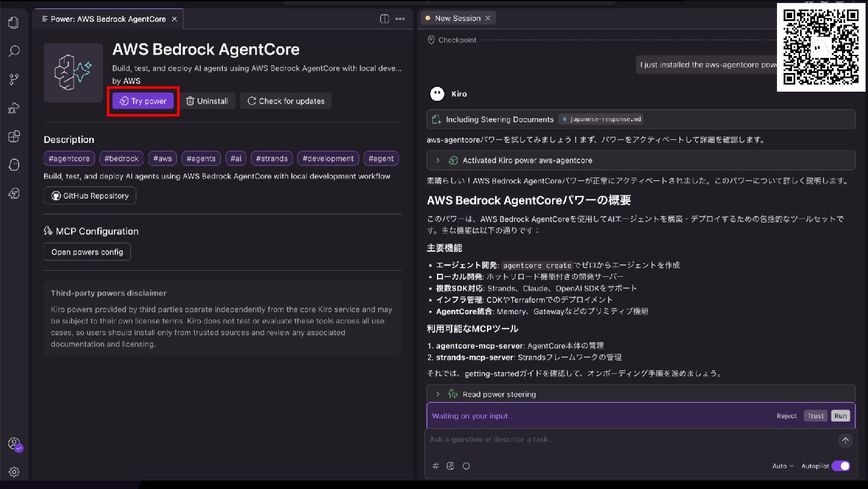Viewport: 868px width, 489px height.
Task: Open the Extensions icon in activity bar
Action: coord(14,136)
